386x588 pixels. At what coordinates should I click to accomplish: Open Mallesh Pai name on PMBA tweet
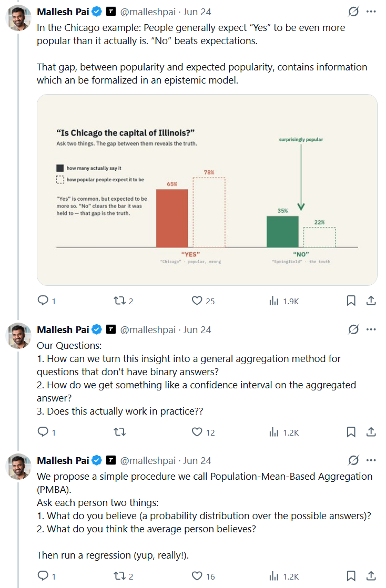tap(63, 460)
